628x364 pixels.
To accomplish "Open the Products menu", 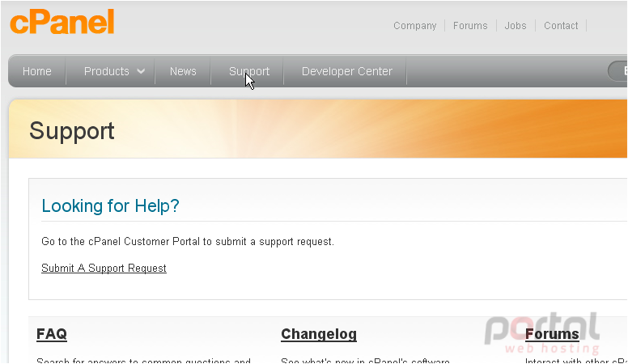I will click(x=107, y=71).
